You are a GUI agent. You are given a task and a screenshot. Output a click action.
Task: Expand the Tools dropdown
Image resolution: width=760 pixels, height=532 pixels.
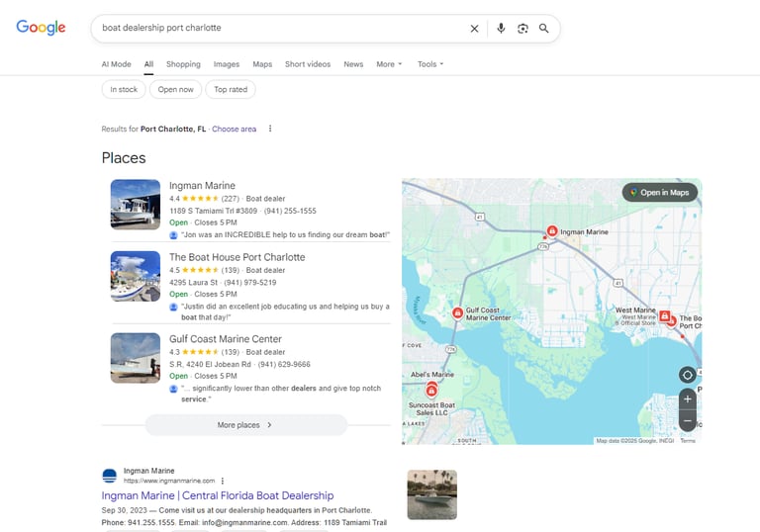click(x=430, y=64)
